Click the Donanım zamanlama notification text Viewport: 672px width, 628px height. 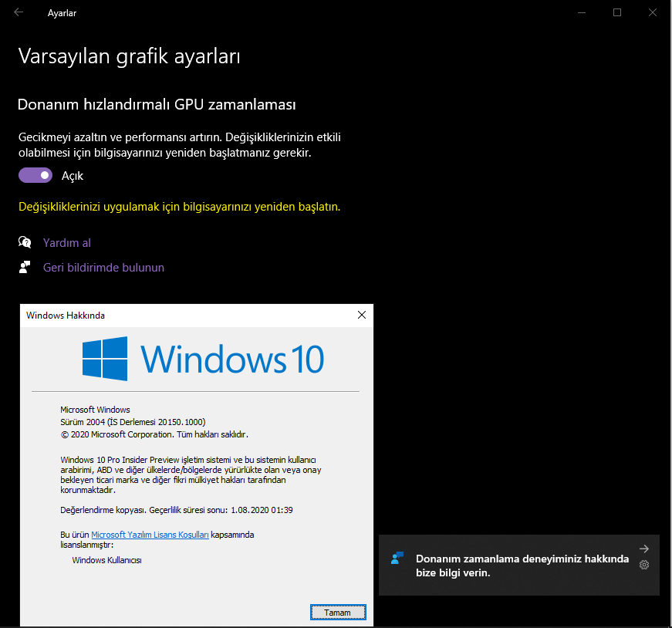click(522, 566)
